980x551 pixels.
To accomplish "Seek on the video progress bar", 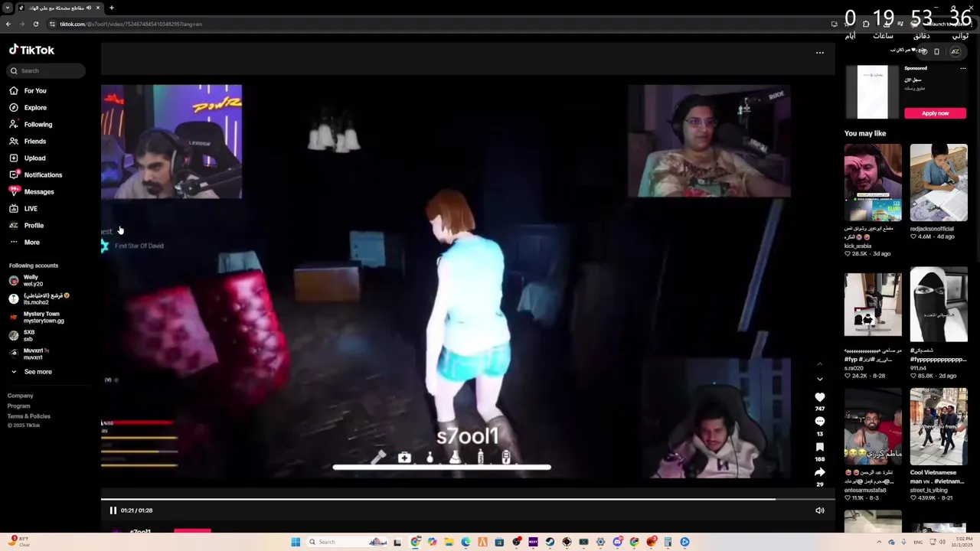I will pos(468,498).
